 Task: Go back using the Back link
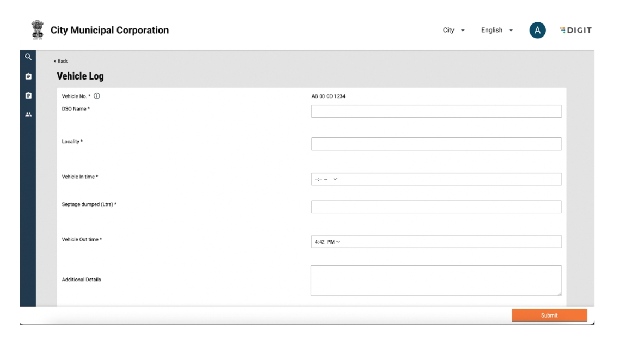click(x=61, y=61)
